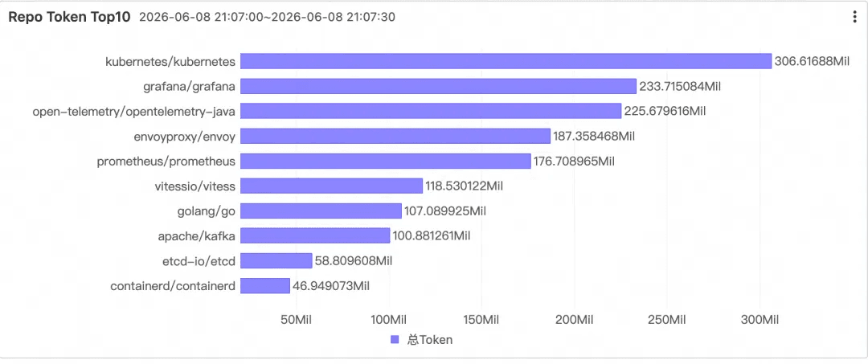This screenshot has height=364, width=868.
Task: Click the 306.61688Mil value label
Action: coord(812,61)
